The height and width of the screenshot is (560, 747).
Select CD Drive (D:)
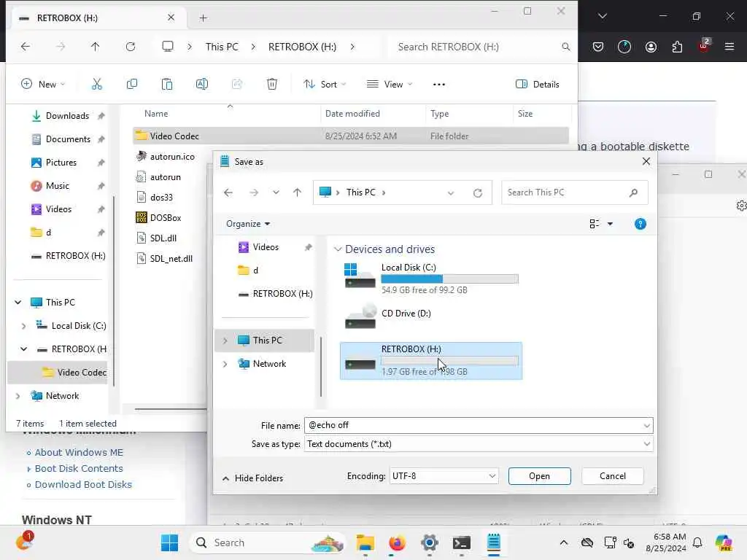[x=431, y=318]
